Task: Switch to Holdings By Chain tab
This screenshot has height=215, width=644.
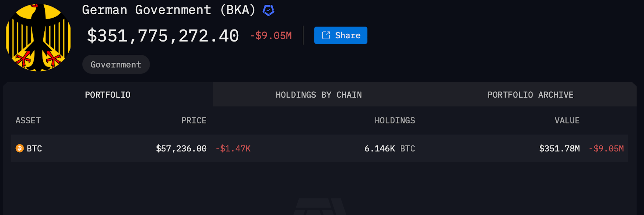Action: tap(318, 95)
